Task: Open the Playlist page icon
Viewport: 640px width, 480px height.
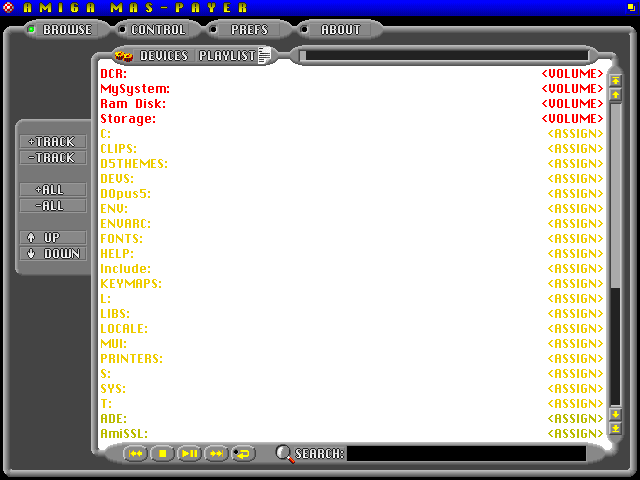Action: pyautogui.click(x=264, y=56)
